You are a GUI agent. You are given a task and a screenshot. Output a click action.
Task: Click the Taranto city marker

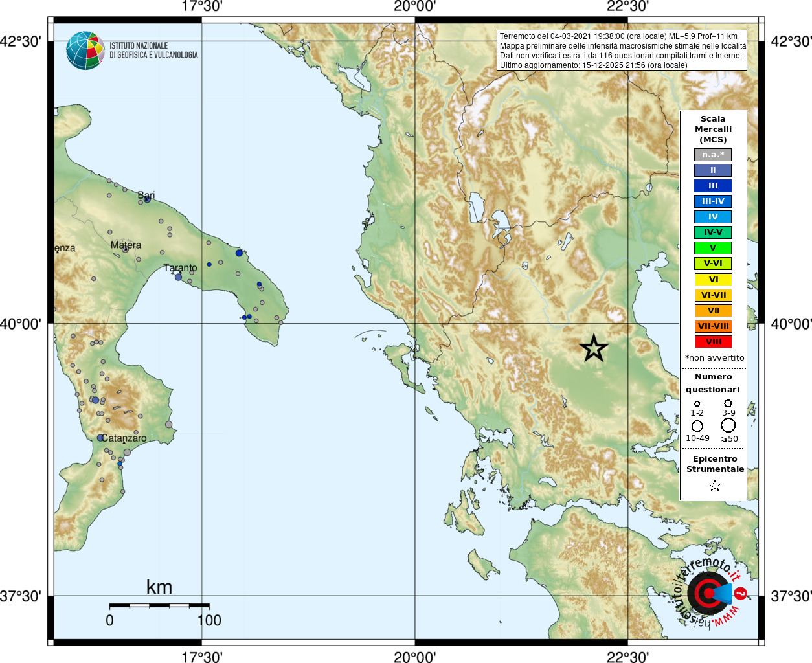pyautogui.click(x=178, y=277)
